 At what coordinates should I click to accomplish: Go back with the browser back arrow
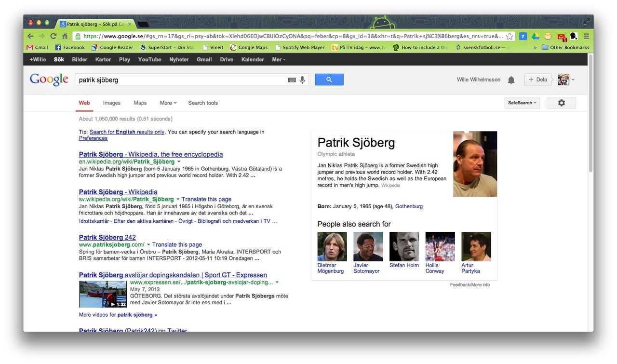point(30,36)
